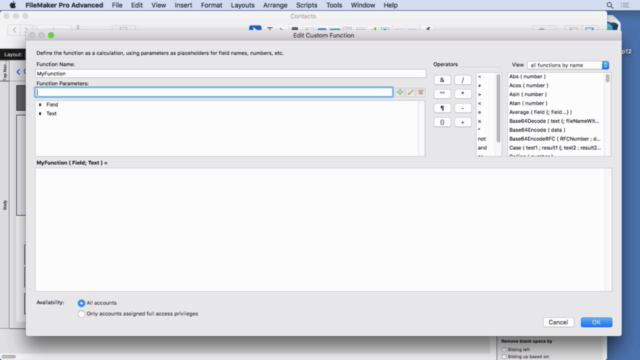Open the Layouts menu

coord(242,5)
